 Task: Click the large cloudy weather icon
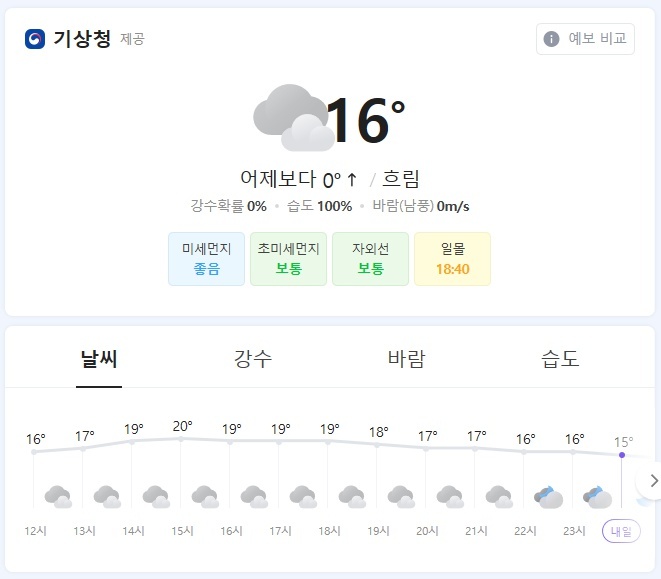(293, 118)
